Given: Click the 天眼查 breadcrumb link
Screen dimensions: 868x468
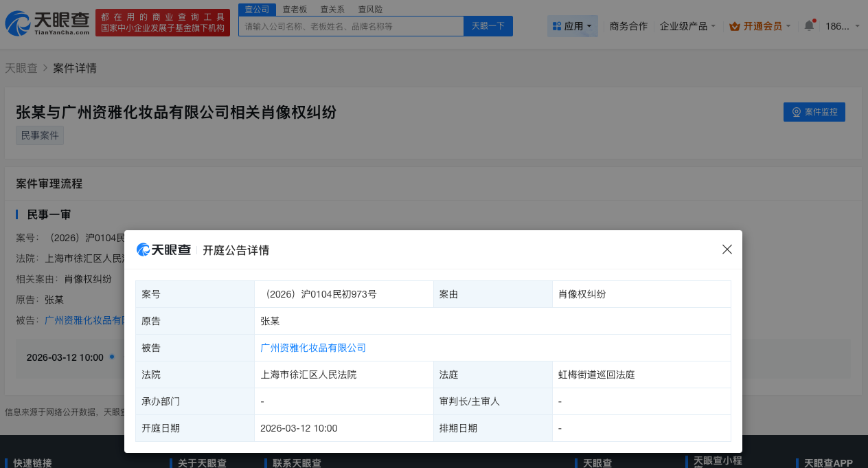Looking at the screenshot, I should pyautogui.click(x=21, y=68).
